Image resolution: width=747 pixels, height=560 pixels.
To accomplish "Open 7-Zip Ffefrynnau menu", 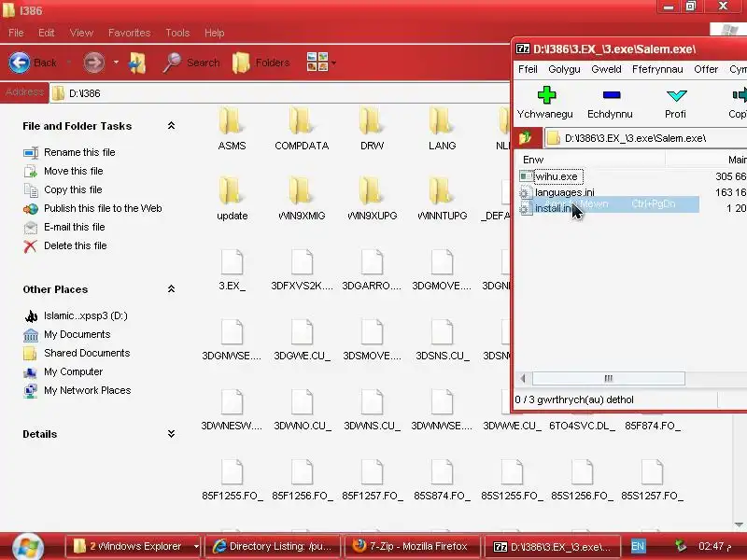I will 657,69.
